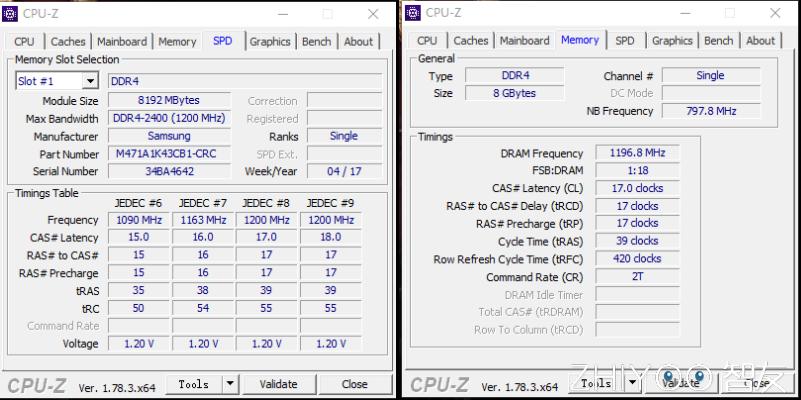
Task: Open About tab in right window
Action: pos(761,41)
